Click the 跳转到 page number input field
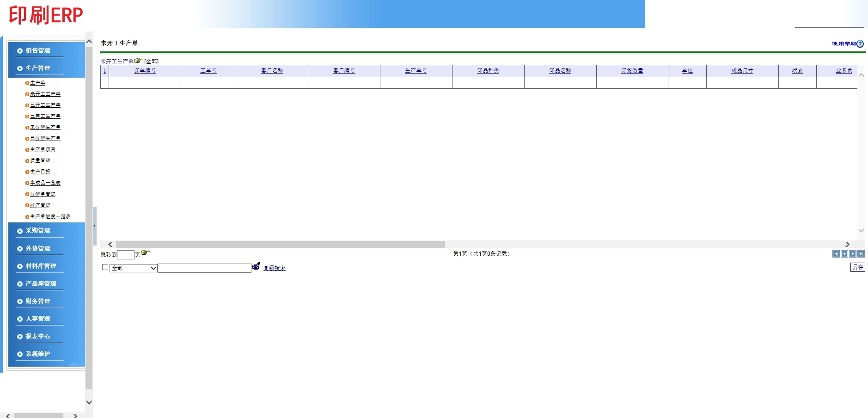 (x=125, y=255)
